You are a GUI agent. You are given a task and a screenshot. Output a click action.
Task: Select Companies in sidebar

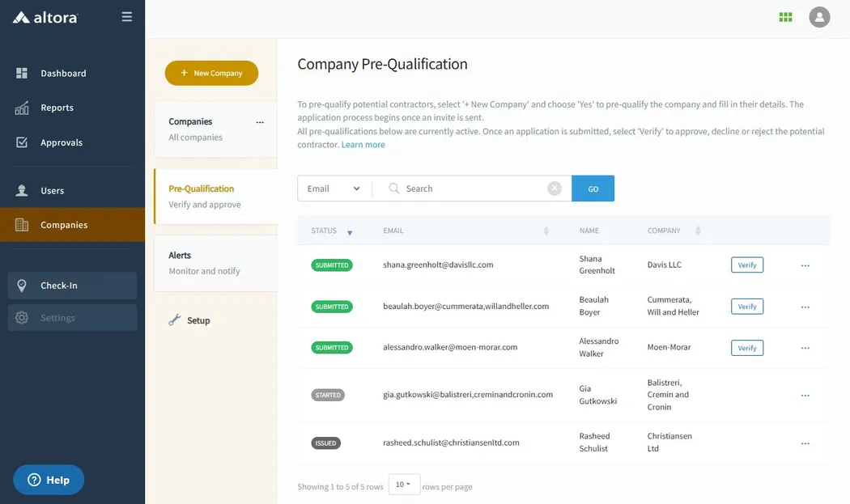(x=73, y=225)
